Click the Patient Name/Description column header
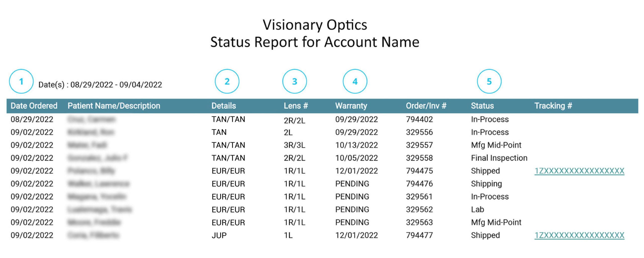Viewport: 644px width, 258px height. pyautogui.click(x=114, y=106)
